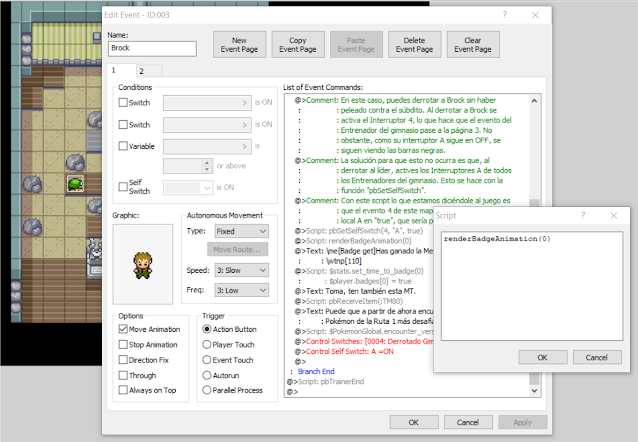Enable the Variable condition checkbox

(x=123, y=146)
